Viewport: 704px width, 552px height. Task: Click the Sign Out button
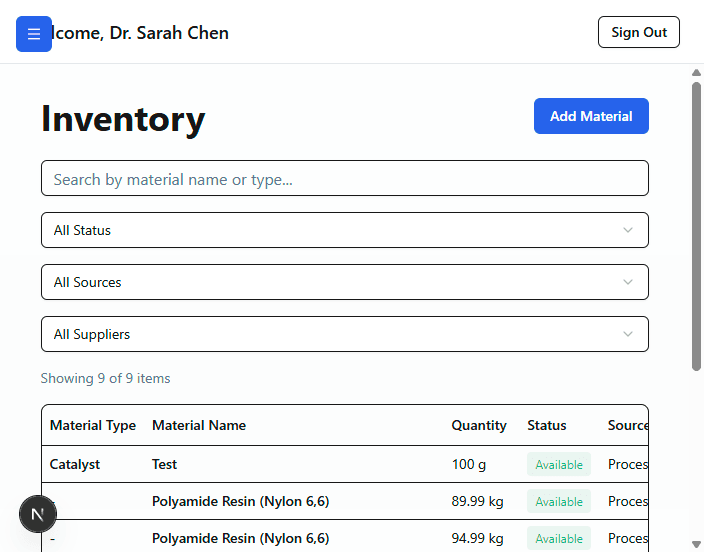pyautogui.click(x=638, y=32)
